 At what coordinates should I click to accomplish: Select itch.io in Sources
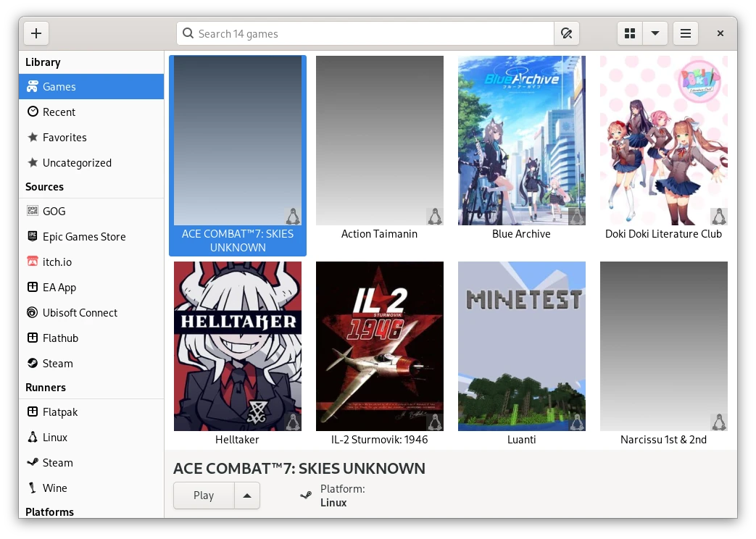click(x=57, y=262)
